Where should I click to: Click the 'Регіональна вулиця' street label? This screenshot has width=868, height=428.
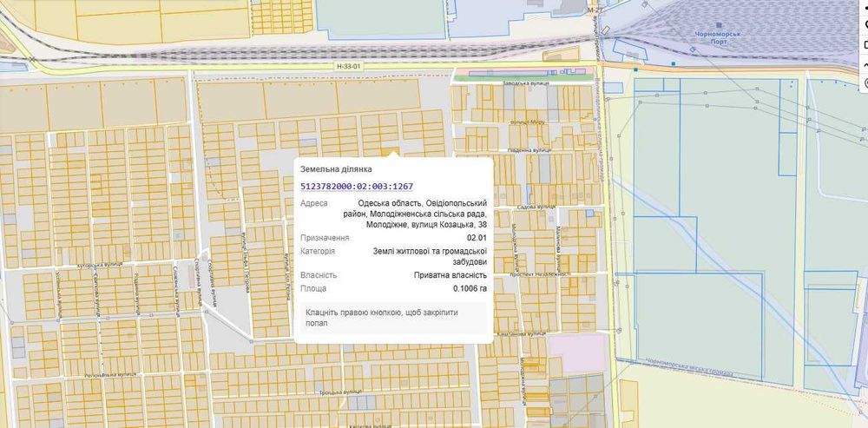[x=110, y=375]
